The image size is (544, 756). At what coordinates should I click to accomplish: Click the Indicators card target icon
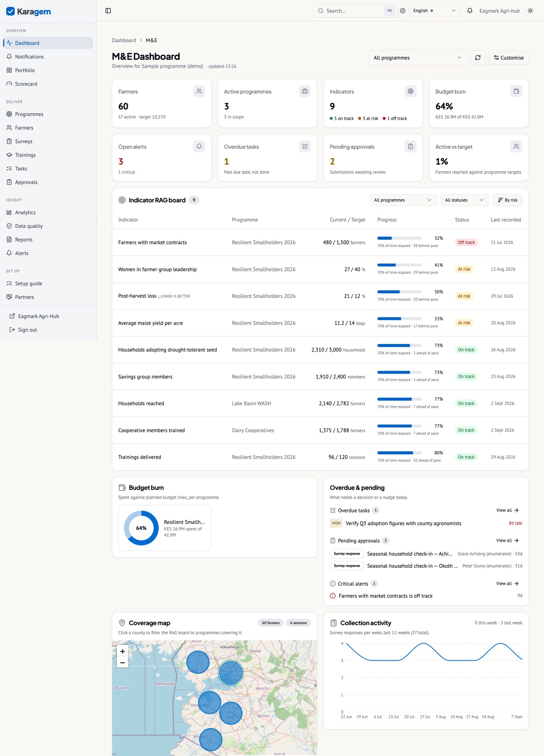pyautogui.click(x=411, y=91)
